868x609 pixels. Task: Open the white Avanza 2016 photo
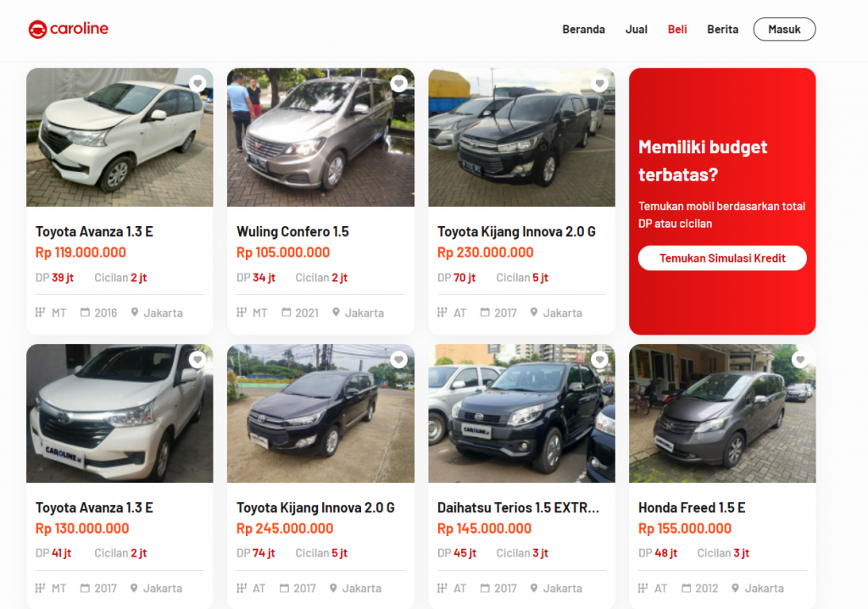[x=120, y=137]
